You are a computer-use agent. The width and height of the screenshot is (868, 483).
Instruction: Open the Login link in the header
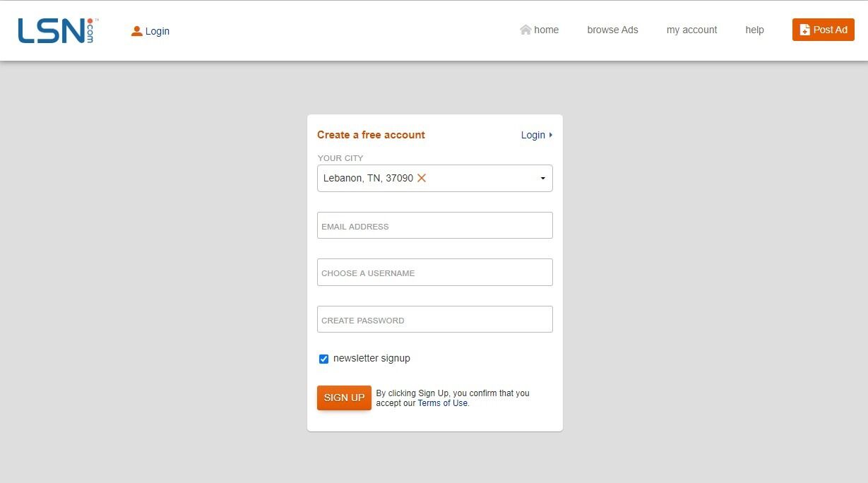pos(157,31)
